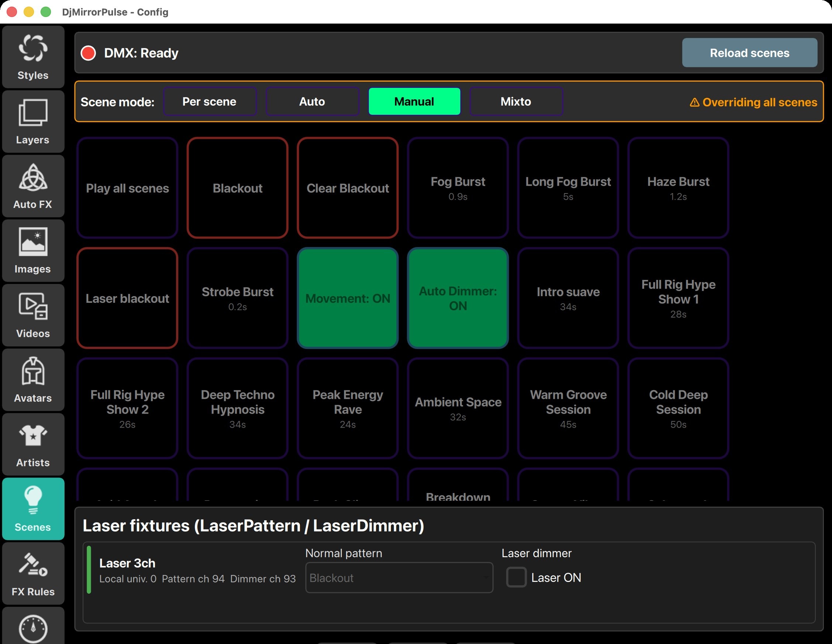Play Deep Techno Hypnosis scene
The width and height of the screenshot is (832, 644).
[237, 408]
